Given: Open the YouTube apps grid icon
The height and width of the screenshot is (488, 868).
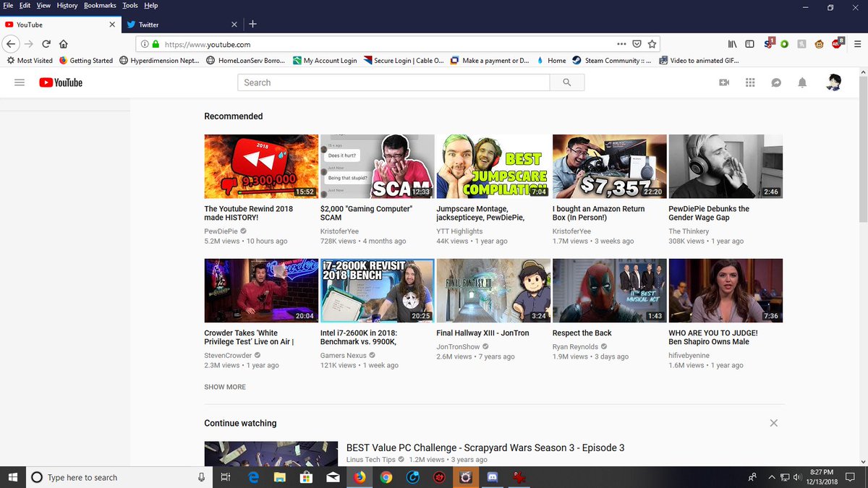Looking at the screenshot, I should (x=750, y=82).
